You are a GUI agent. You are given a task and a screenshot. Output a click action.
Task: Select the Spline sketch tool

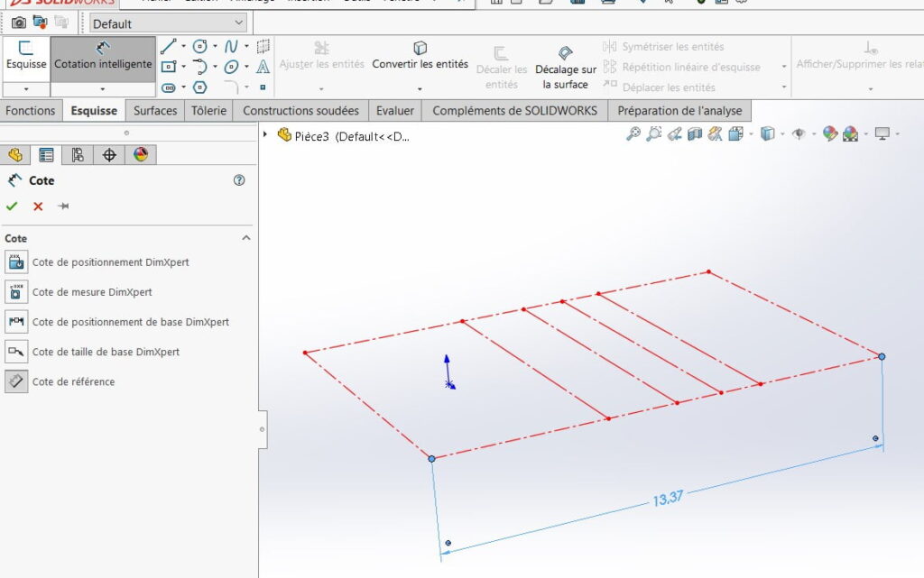[x=232, y=46]
